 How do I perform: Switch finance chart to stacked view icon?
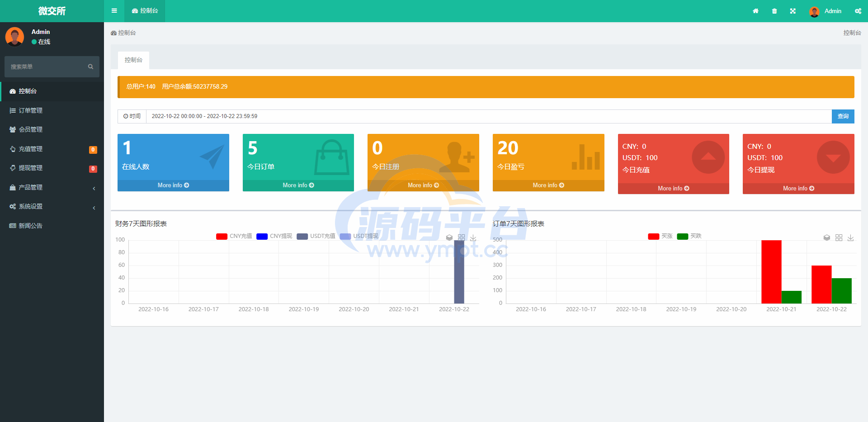pos(449,237)
